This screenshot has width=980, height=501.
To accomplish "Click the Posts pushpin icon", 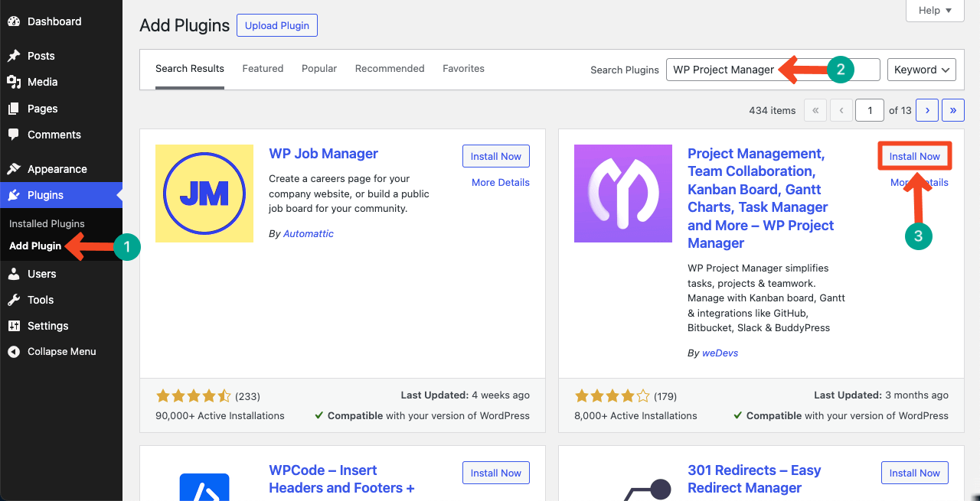I will tap(14, 56).
